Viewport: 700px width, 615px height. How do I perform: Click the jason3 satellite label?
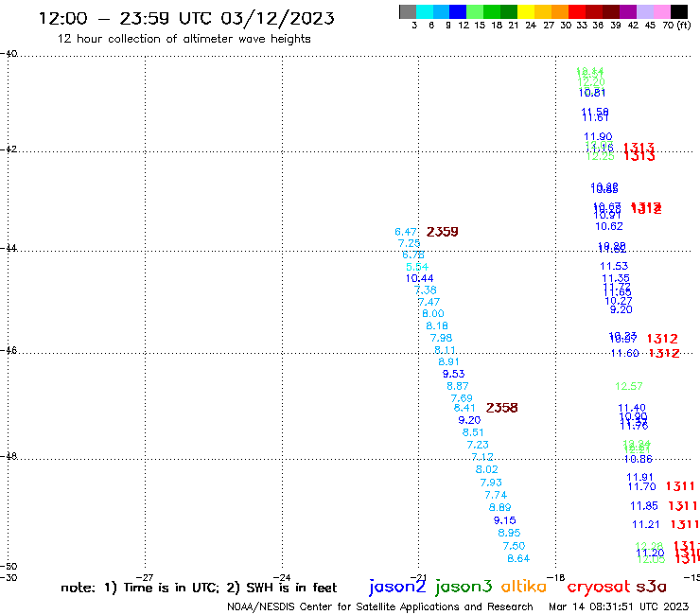pos(464,587)
